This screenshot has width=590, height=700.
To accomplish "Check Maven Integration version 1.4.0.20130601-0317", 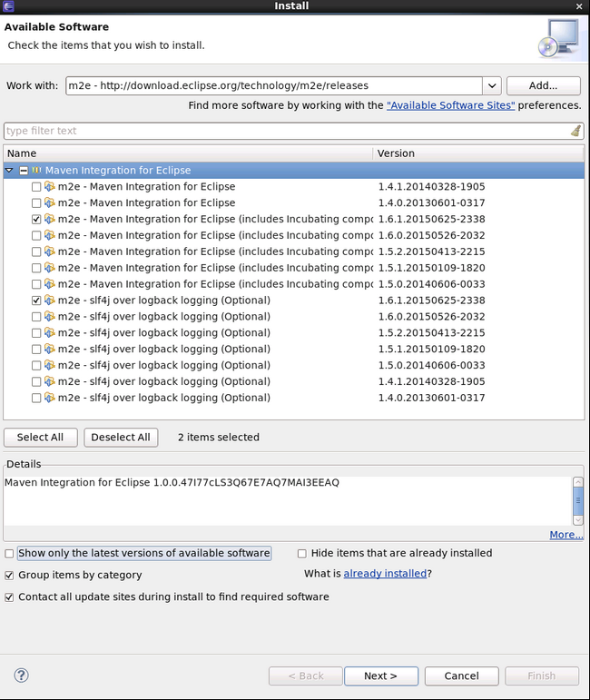I will [x=36, y=203].
